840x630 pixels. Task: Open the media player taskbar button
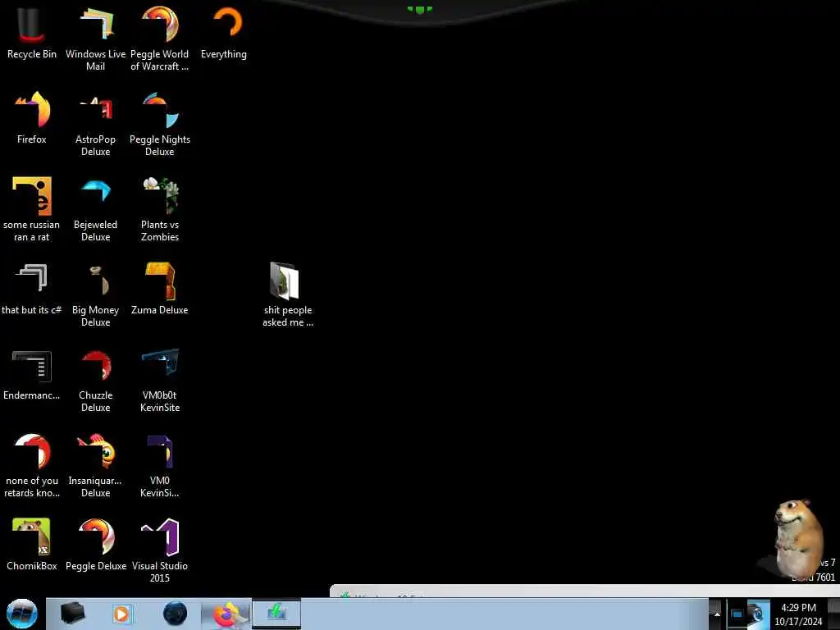click(x=121, y=614)
